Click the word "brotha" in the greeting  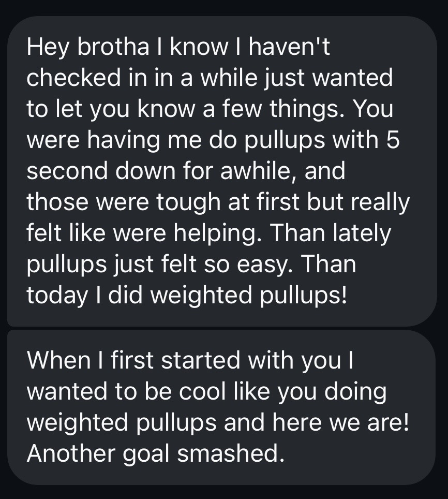point(113,48)
